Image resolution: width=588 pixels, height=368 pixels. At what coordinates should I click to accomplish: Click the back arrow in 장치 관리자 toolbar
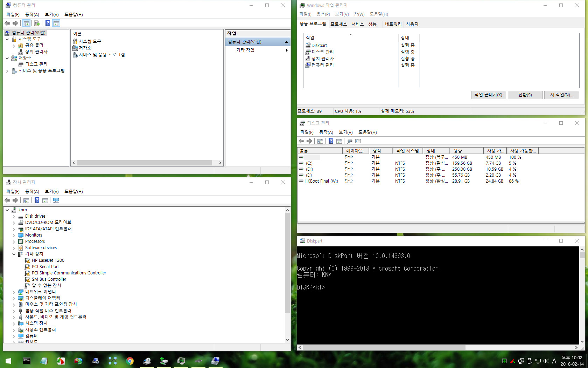7,200
